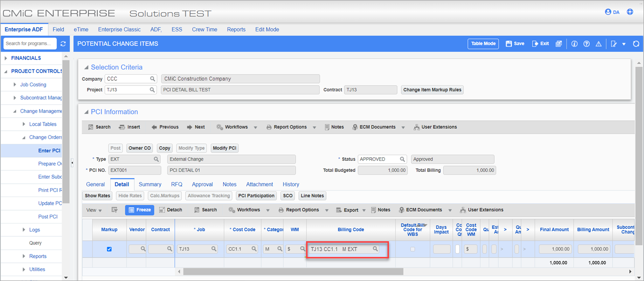Expand the Logs tree node
The width and height of the screenshot is (644, 281).
click(x=24, y=230)
